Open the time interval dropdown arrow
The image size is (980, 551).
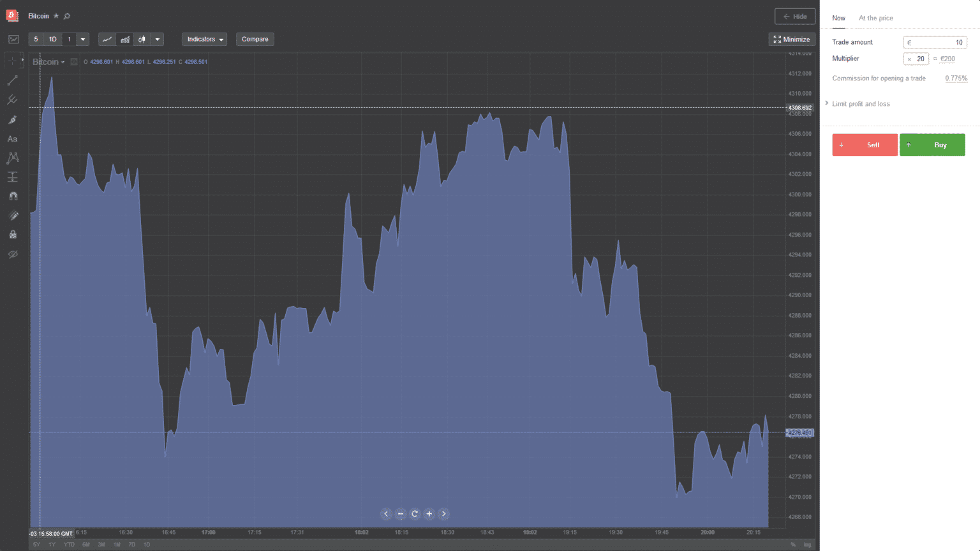[x=83, y=40]
